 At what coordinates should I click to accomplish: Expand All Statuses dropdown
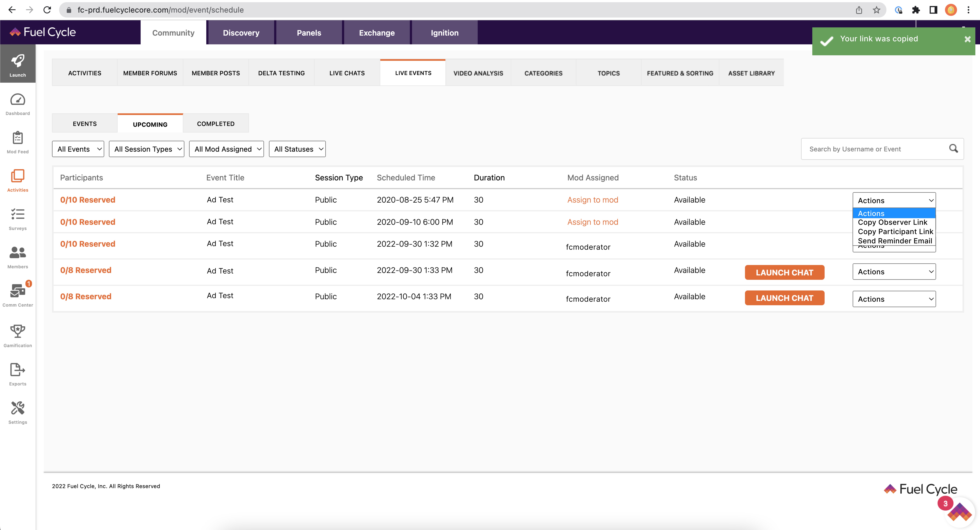coord(297,149)
